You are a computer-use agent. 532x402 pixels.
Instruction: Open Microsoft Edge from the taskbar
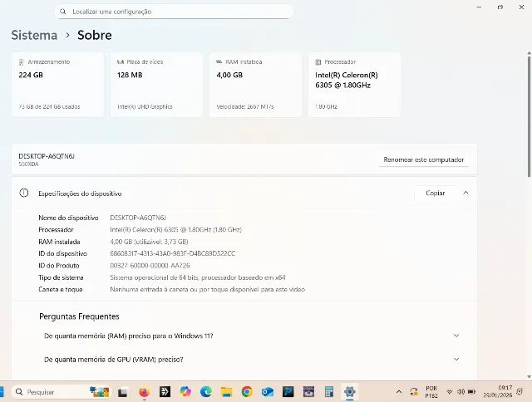(206, 392)
